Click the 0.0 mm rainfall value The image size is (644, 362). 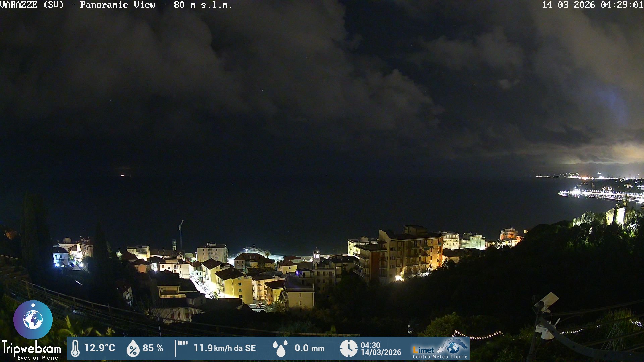pyautogui.click(x=309, y=348)
